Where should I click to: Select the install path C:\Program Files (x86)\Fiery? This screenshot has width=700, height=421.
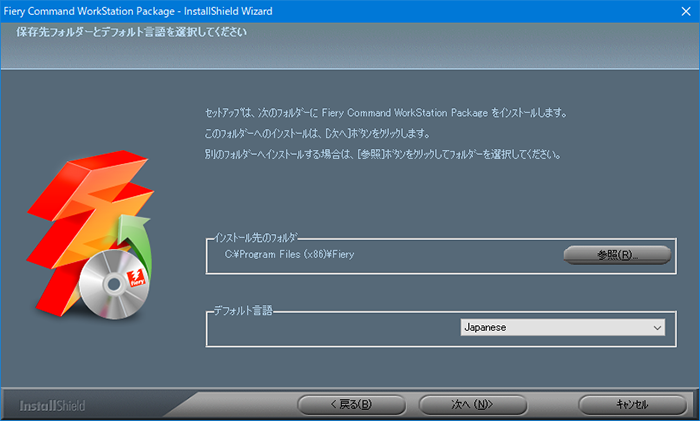[289, 254]
